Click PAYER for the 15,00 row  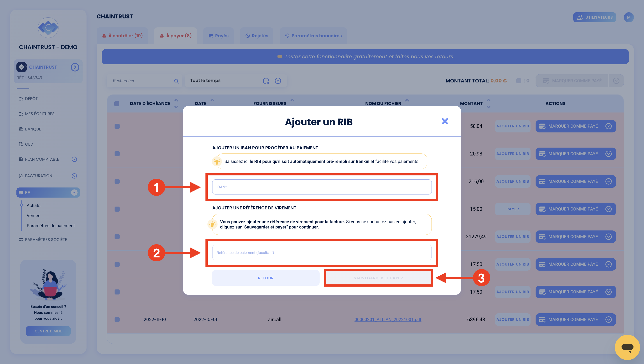click(x=513, y=209)
